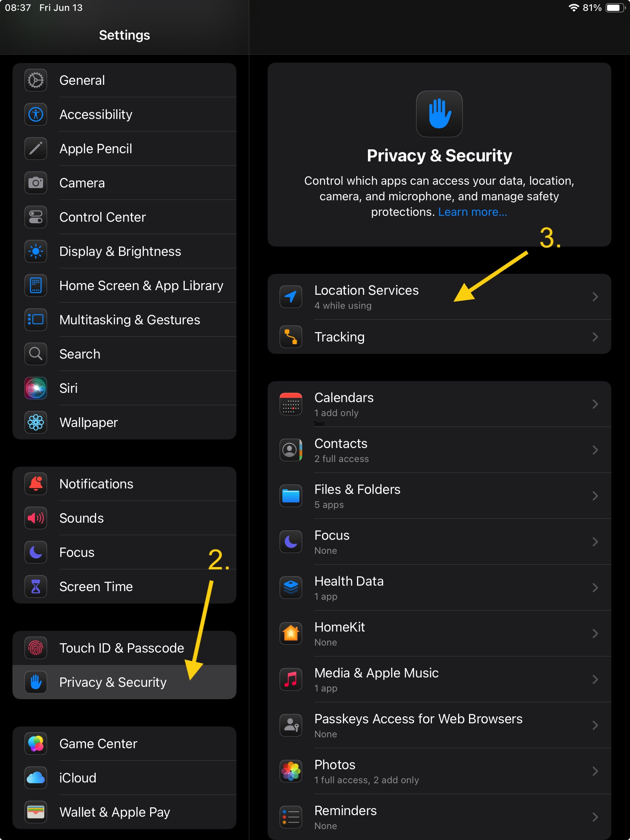Select Notifications in the sidebar
Screen dimensions: 630x840
tap(124, 484)
